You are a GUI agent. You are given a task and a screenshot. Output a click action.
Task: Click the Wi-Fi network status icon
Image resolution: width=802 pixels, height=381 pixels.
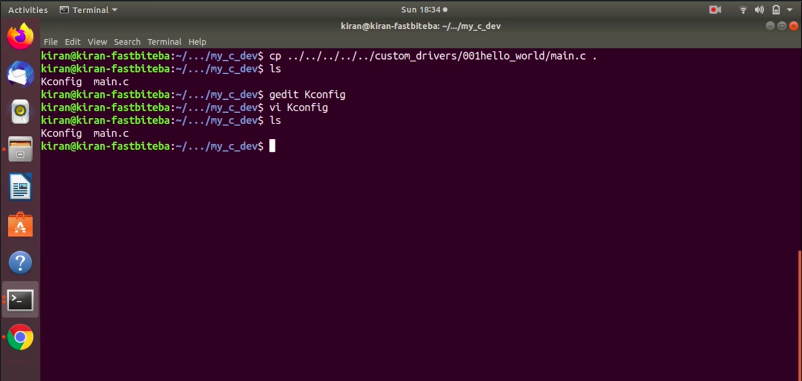click(743, 10)
